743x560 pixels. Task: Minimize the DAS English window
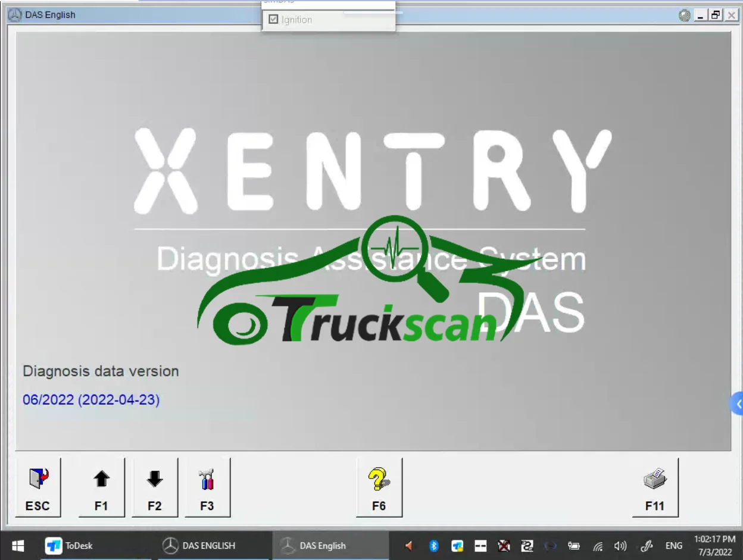click(x=701, y=15)
